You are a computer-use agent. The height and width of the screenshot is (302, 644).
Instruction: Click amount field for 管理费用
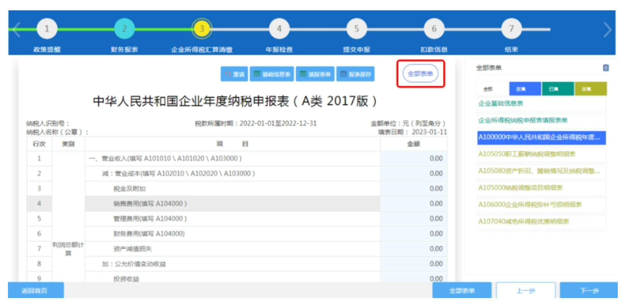pyautogui.click(x=413, y=219)
